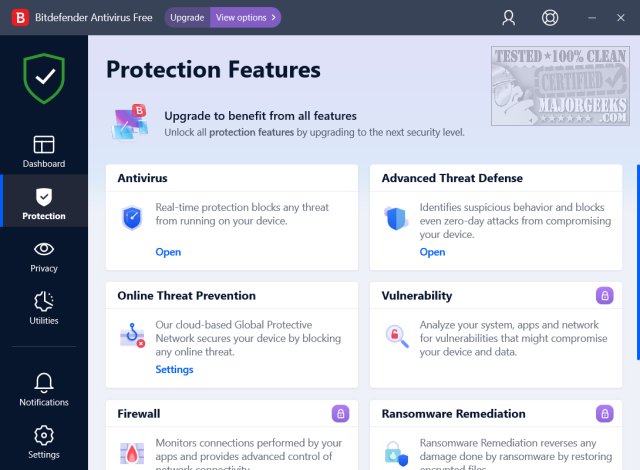Open the account profile icon
The width and height of the screenshot is (640, 470).
click(508, 17)
